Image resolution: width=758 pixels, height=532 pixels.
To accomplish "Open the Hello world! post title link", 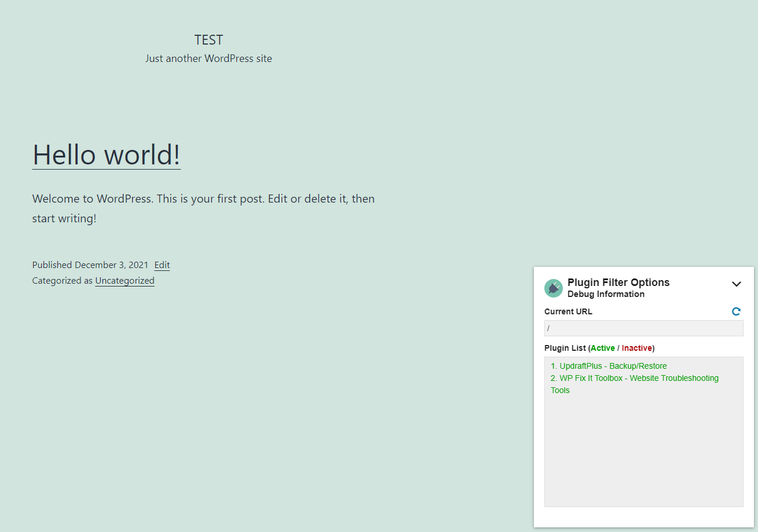I will (107, 155).
